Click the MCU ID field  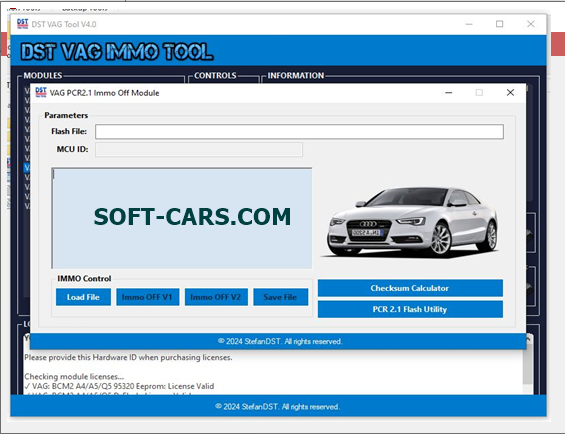point(199,150)
